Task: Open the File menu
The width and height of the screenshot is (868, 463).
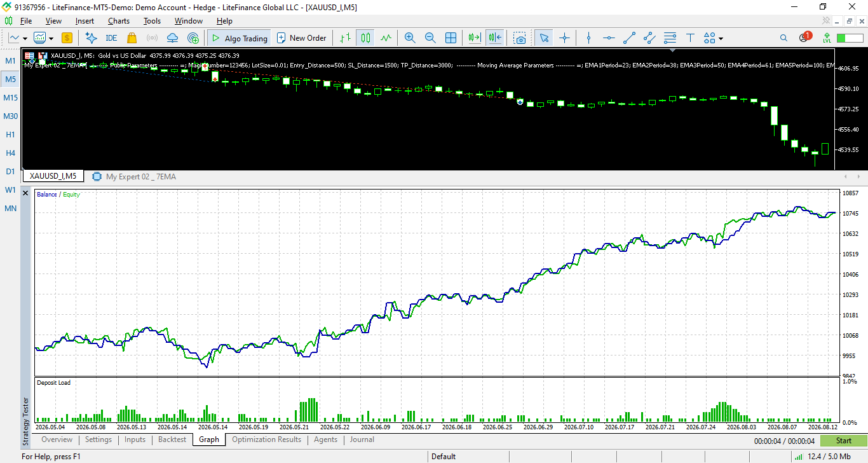Action: [26, 21]
